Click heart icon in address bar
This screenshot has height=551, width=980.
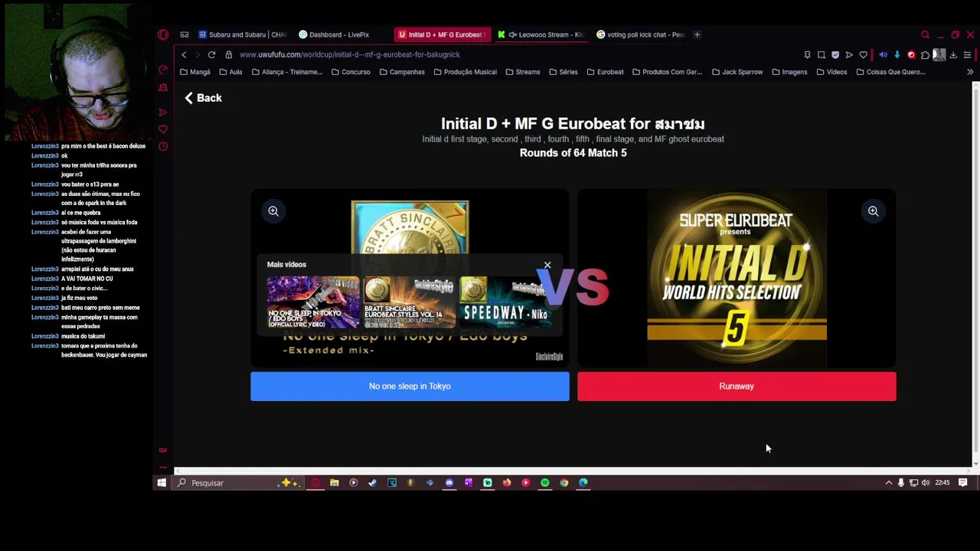click(864, 54)
